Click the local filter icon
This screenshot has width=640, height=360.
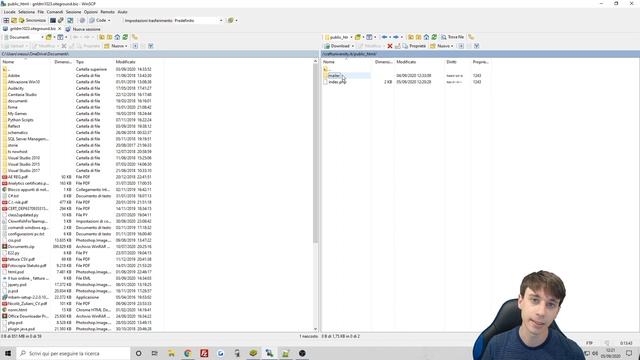click(x=60, y=37)
